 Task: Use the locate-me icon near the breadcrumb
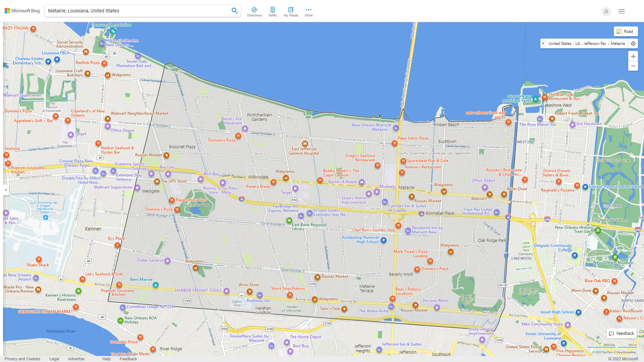pyautogui.click(x=633, y=43)
